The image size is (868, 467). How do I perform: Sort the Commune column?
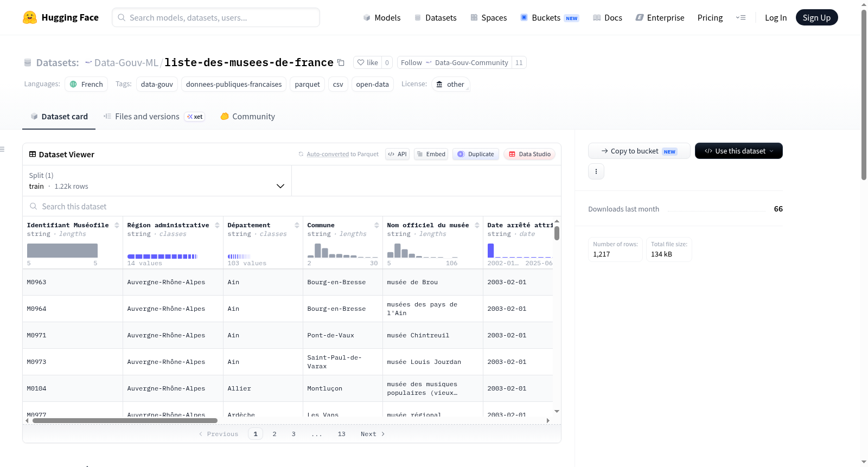[x=376, y=225]
